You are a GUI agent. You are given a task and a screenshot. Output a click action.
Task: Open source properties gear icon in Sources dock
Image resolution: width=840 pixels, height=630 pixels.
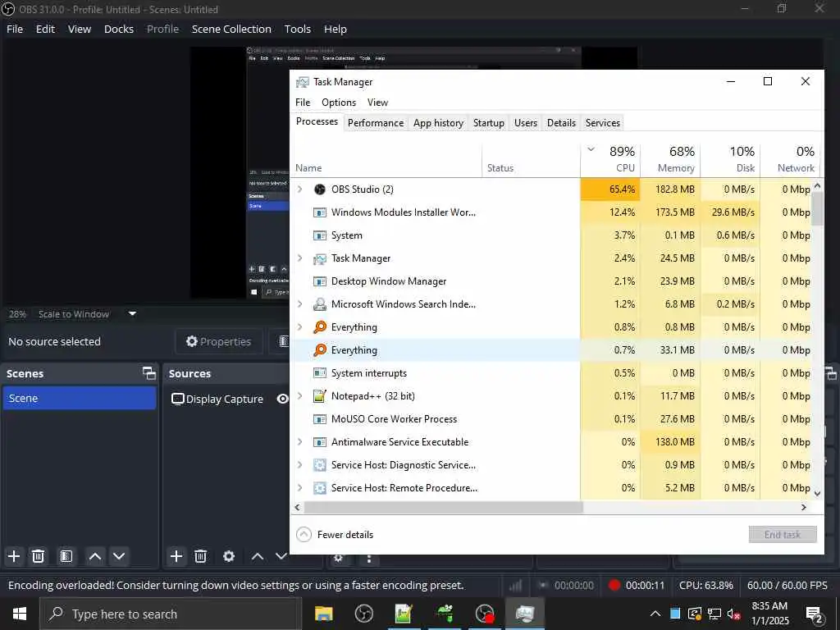(x=229, y=556)
